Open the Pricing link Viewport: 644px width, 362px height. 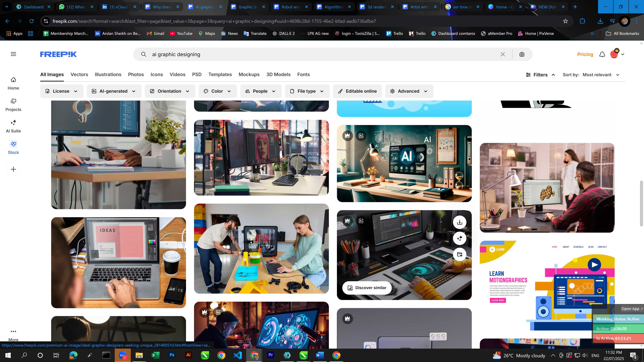point(585,54)
